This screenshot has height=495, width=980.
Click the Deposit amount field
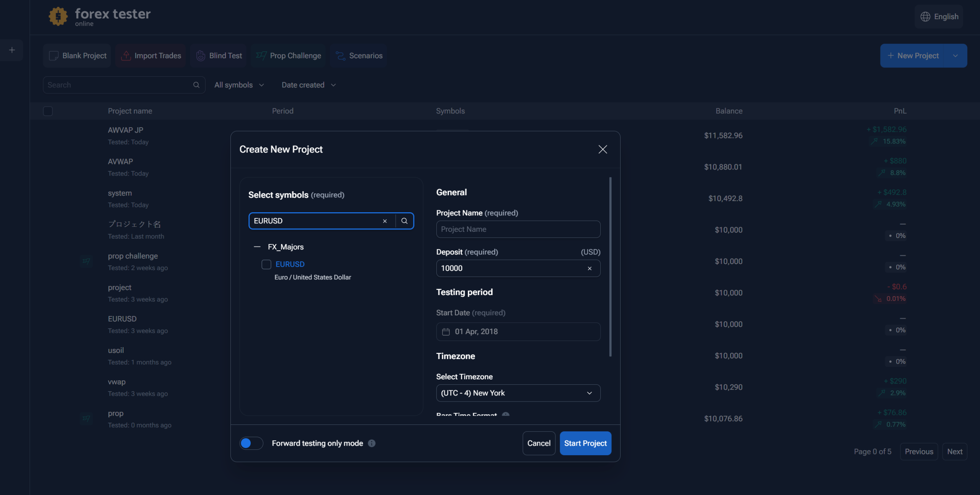[x=518, y=269]
